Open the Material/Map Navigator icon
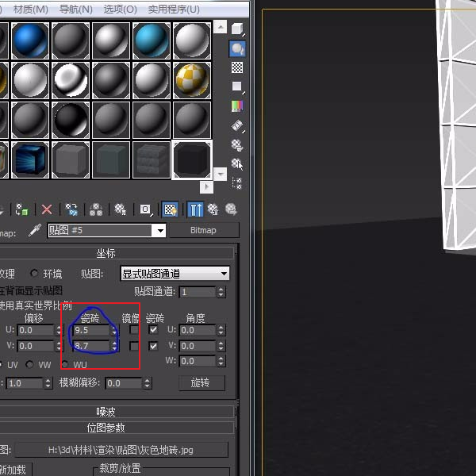476x476 pixels. (237, 183)
